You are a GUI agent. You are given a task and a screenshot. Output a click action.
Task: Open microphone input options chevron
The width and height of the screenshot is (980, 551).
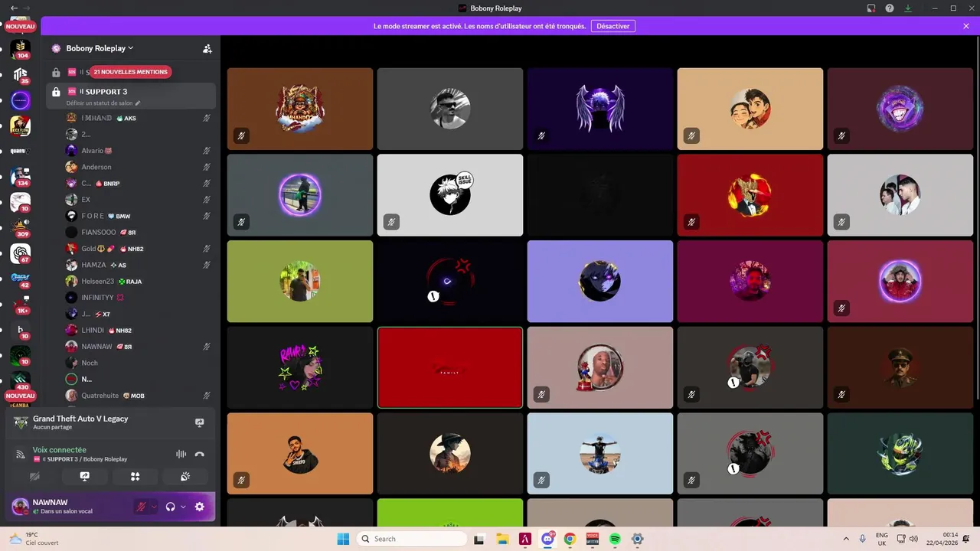click(154, 507)
